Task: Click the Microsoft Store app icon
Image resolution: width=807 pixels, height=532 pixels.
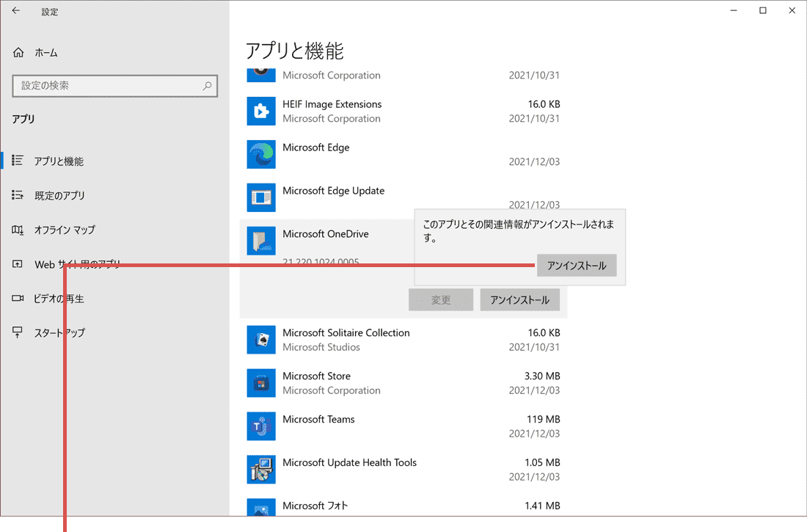Action: (261, 383)
